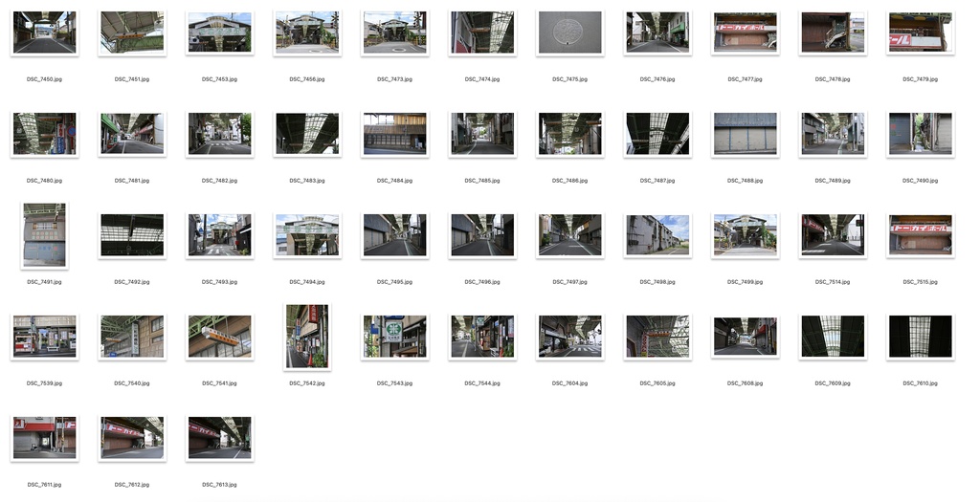Open the DSC_7453.jpg thumbnail
The width and height of the screenshot is (980, 502).
219,33
